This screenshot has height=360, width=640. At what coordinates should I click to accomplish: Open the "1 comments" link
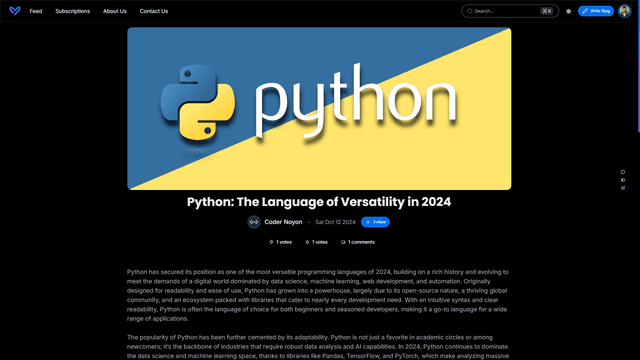click(x=358, y=242)
